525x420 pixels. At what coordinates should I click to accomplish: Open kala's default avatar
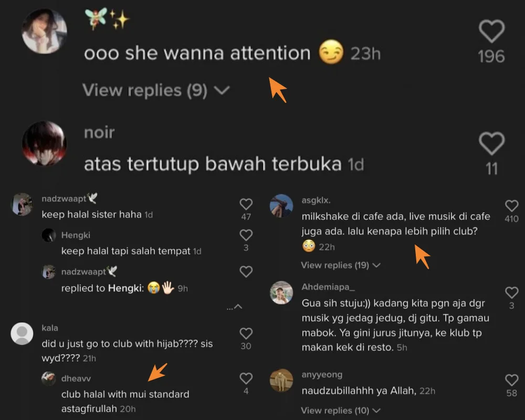coord(22,333)
